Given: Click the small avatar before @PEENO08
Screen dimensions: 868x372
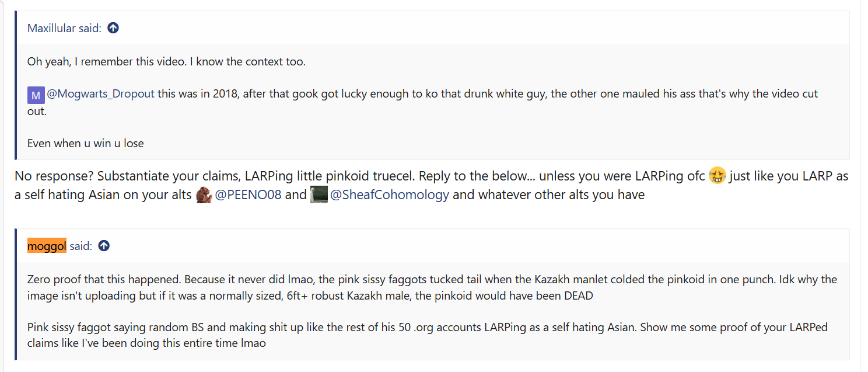Looking at the screenshot, I should pyautogui.click(x=204, y=195).
